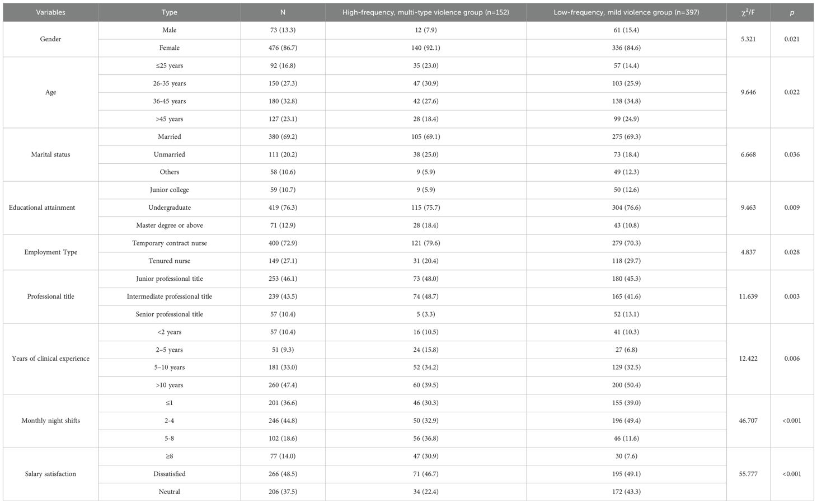The height and width of the screenshot is (504, 817).
Task: Click the Master degree or above cell
Action: [170, 225]
